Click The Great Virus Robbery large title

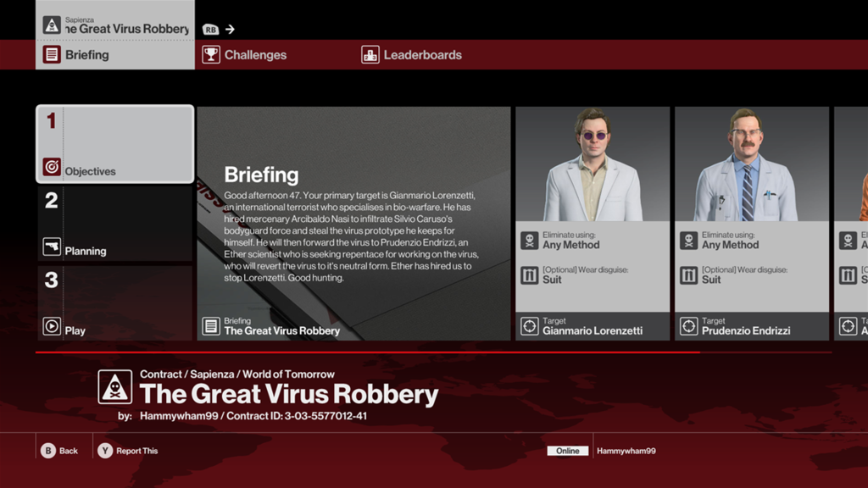click(289, 394)
